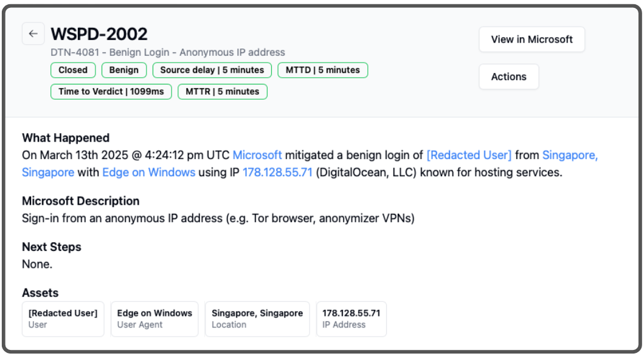This screenshot has width=644, height=359.
Task: Select the Source delay 5 minutes badge
Action: [212, 70]
